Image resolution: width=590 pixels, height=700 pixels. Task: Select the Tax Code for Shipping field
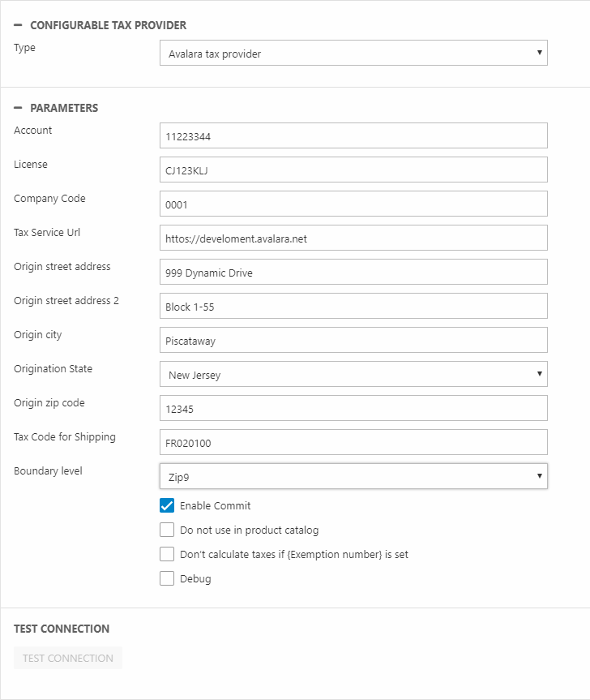[x=353, y=443]
